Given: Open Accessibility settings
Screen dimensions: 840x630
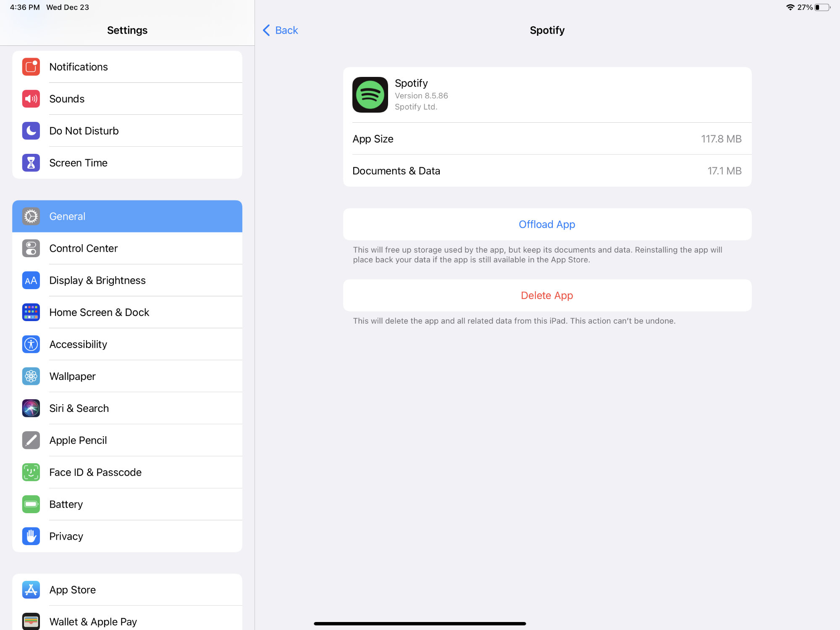Looking at the screenshot, I should click(127, 344).
